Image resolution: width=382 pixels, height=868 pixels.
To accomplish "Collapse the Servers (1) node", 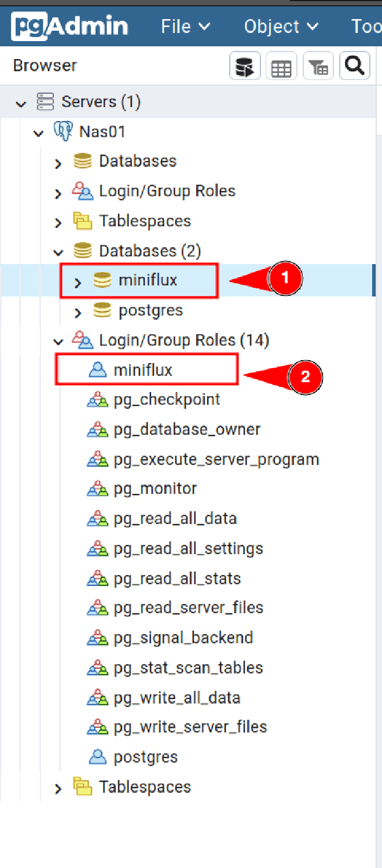I will 21,104.
